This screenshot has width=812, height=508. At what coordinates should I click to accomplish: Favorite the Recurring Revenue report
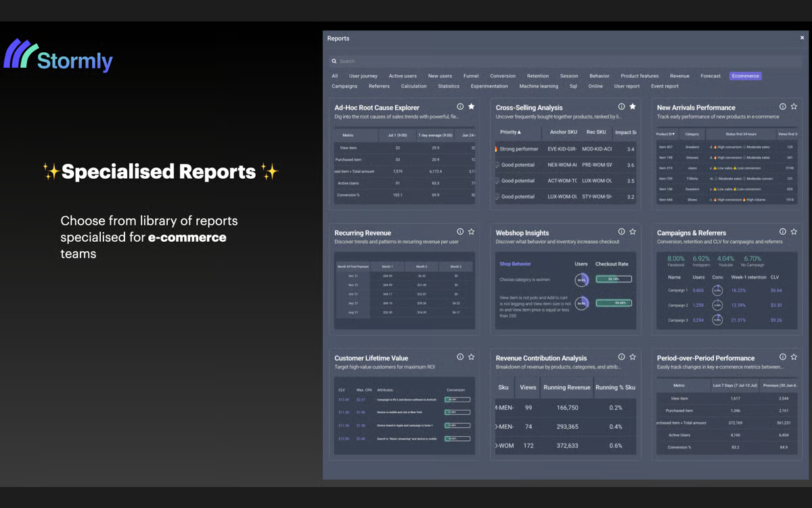(x=472, y=232)
